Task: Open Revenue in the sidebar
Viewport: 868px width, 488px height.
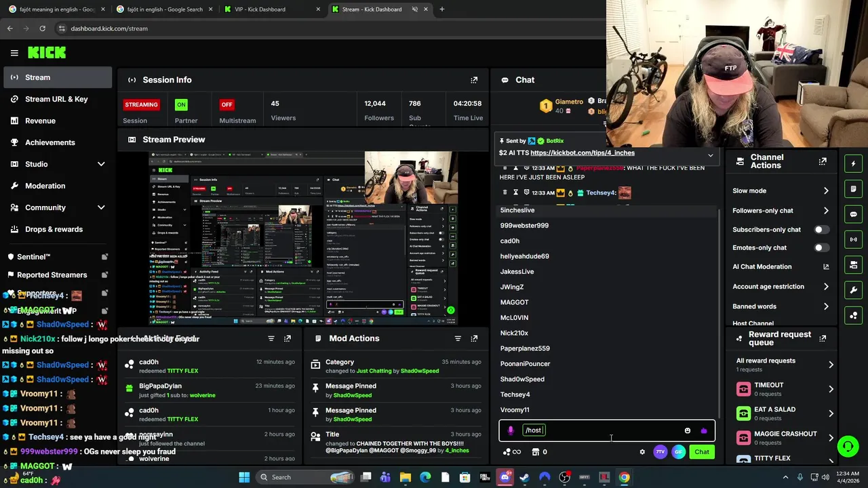Action: (x=58, y=121)
